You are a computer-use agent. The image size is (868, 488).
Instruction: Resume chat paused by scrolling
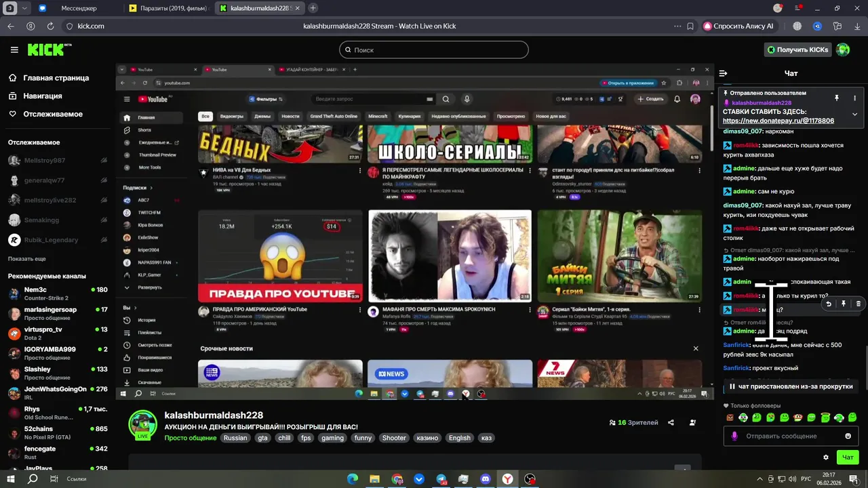pyautogui.click(x=791, y=386)
